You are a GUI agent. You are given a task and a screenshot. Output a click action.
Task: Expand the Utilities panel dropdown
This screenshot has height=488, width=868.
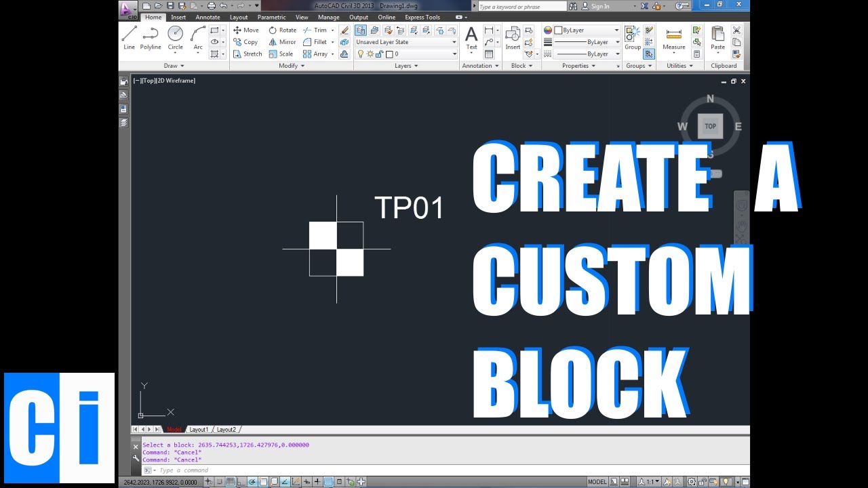679,66
